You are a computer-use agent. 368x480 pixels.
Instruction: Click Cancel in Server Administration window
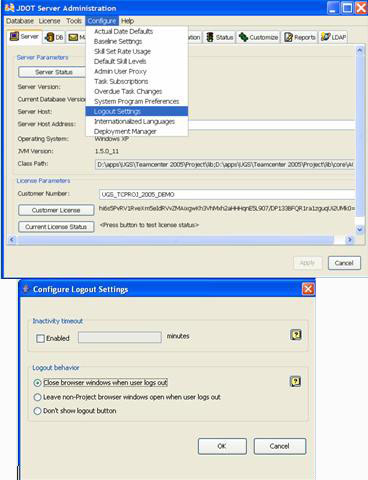point(344,263)
